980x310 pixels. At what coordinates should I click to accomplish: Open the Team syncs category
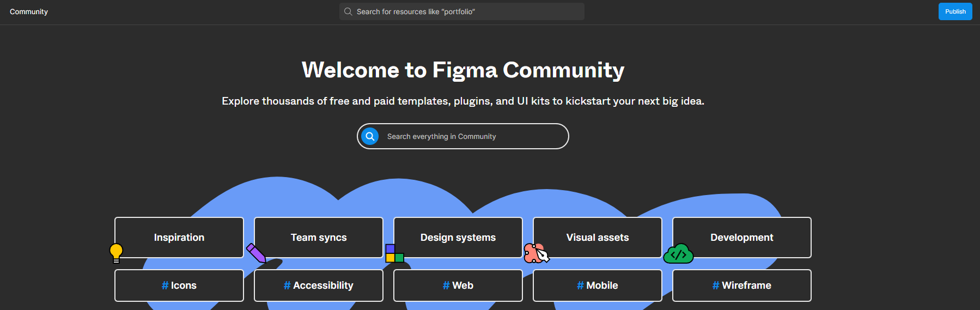(x=319, y=238)
